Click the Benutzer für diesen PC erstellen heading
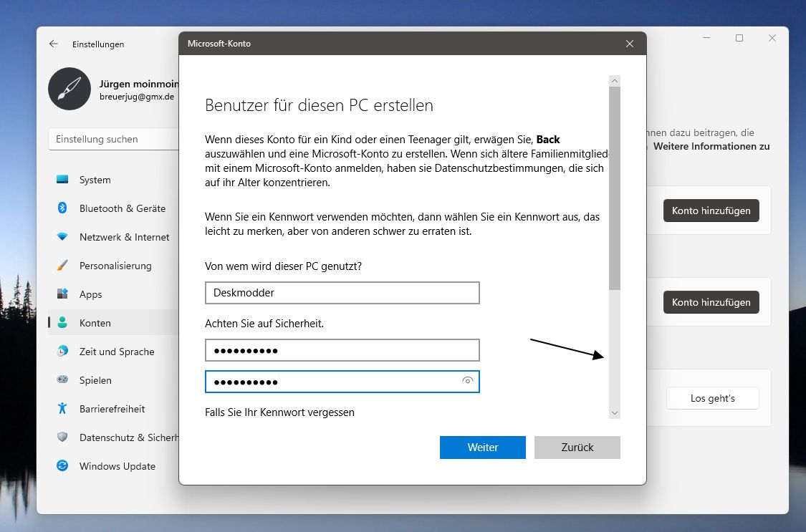806x532 pixels. (319, 105)
